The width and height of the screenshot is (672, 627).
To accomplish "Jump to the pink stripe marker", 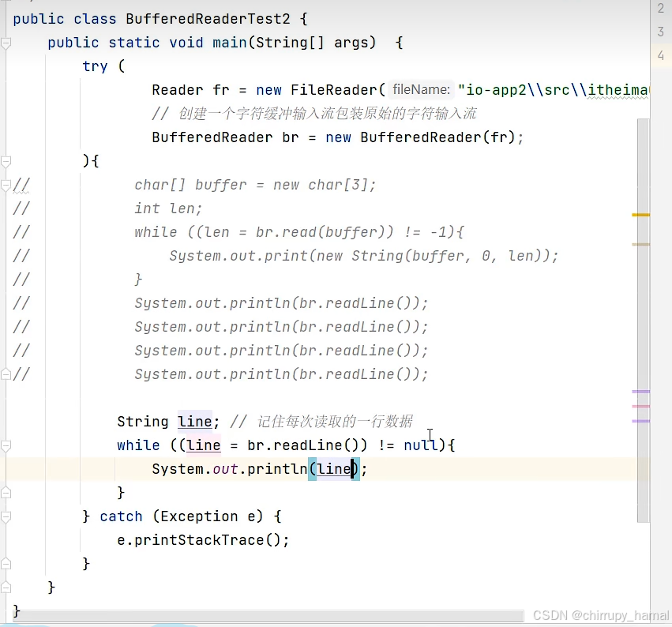I will [640, 406].
